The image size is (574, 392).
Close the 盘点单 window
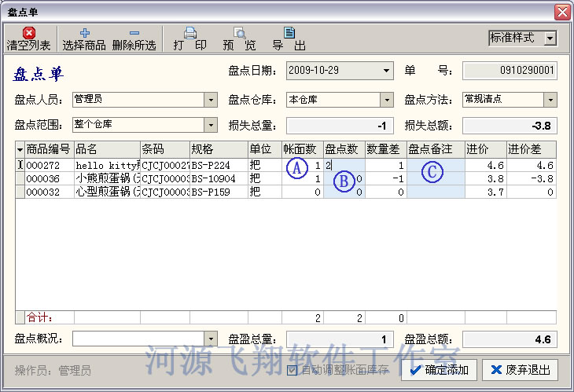(561, 12)
